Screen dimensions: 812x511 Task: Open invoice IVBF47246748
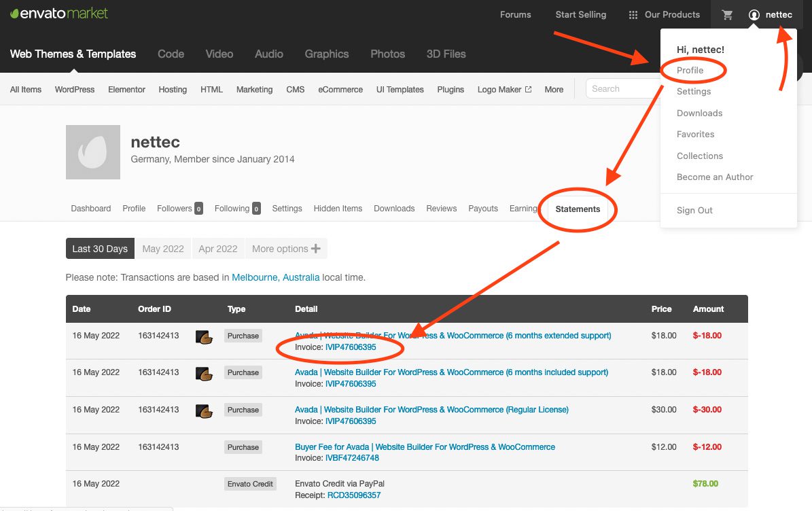(352, 458)
